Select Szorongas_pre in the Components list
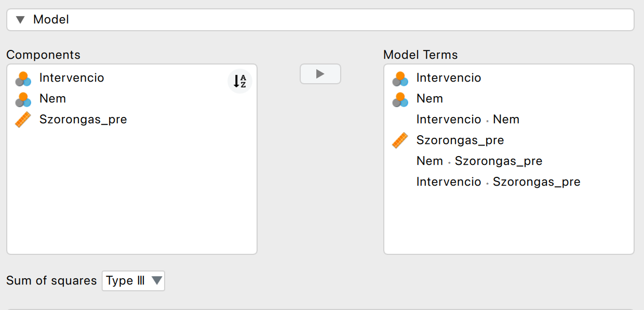 (x=83, y=120)
